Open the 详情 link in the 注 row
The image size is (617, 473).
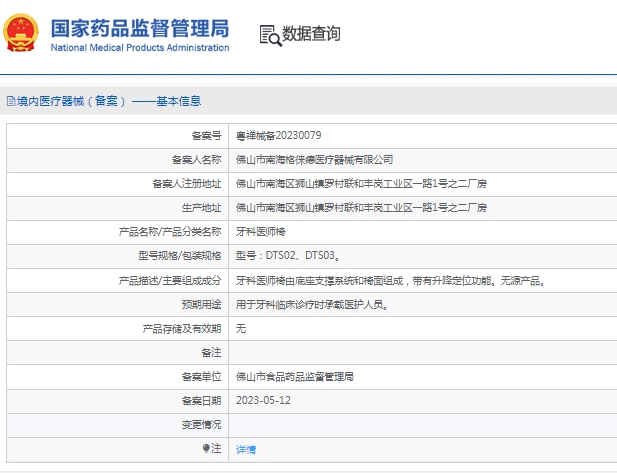[x=246, y=449]
